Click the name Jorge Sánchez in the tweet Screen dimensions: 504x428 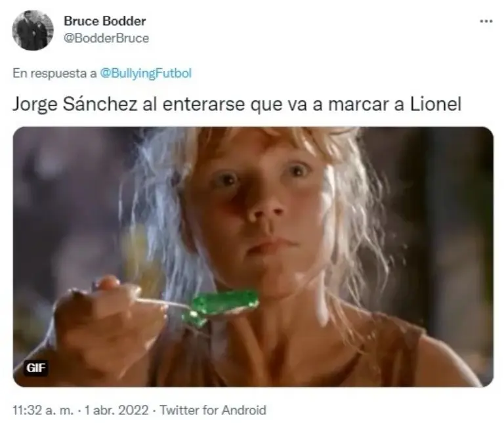click(x=75, y=104)
